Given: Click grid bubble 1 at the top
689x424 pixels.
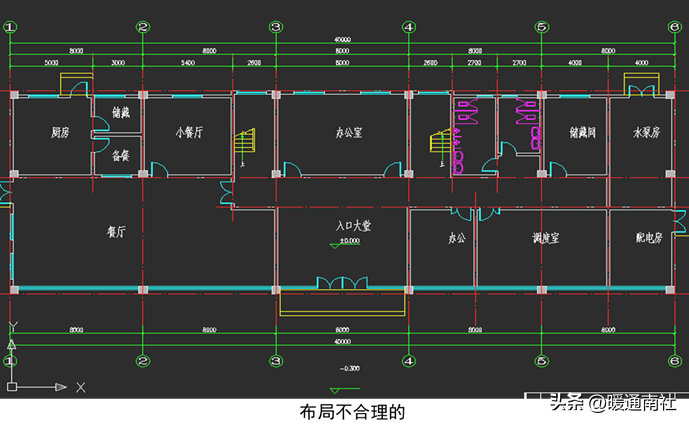Looking at the screenshot, I should coord(10,28).
